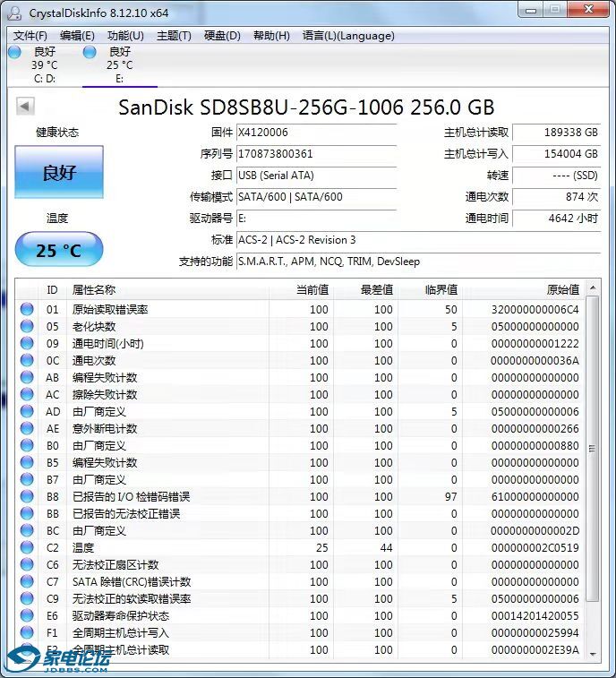Click the status dot for attribute B7
This screenshot has width=616, height=678.
[x=27, y=479]
